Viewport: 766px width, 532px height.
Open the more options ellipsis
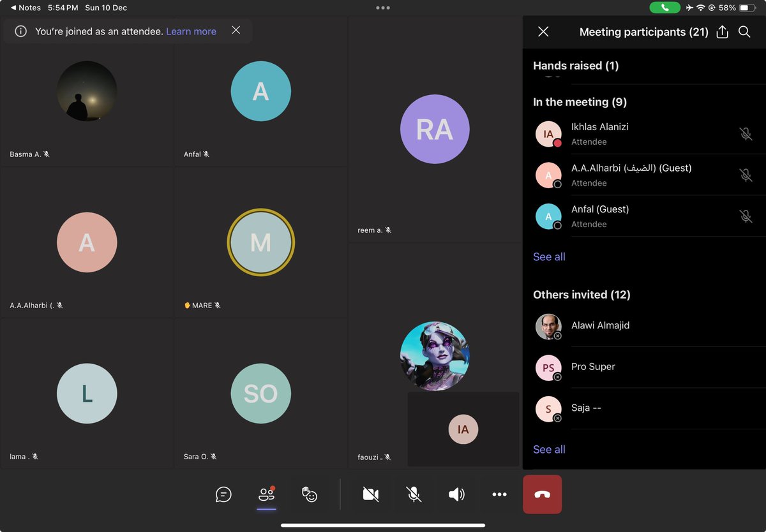(499, 494)
